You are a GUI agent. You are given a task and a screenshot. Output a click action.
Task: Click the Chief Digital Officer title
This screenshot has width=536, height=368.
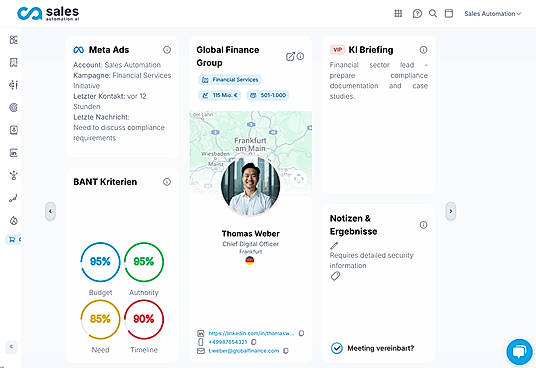pyautogui.click(x=251, y=244)
